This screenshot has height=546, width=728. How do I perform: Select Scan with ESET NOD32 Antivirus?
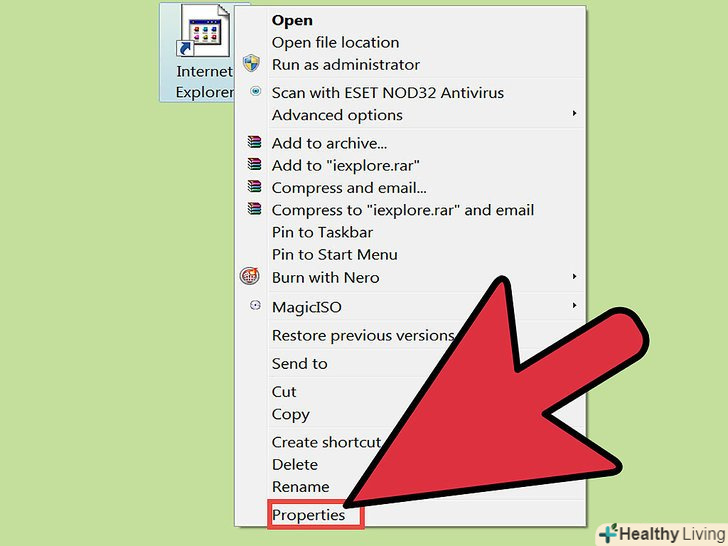(x=388, y=93)
